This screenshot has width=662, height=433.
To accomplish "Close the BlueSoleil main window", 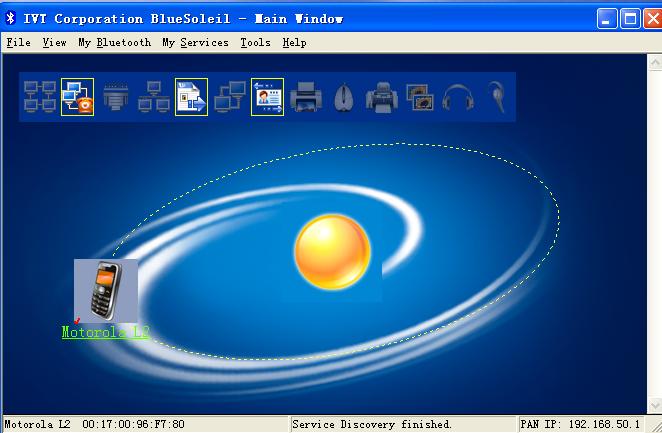I will (x=653, y=19).
